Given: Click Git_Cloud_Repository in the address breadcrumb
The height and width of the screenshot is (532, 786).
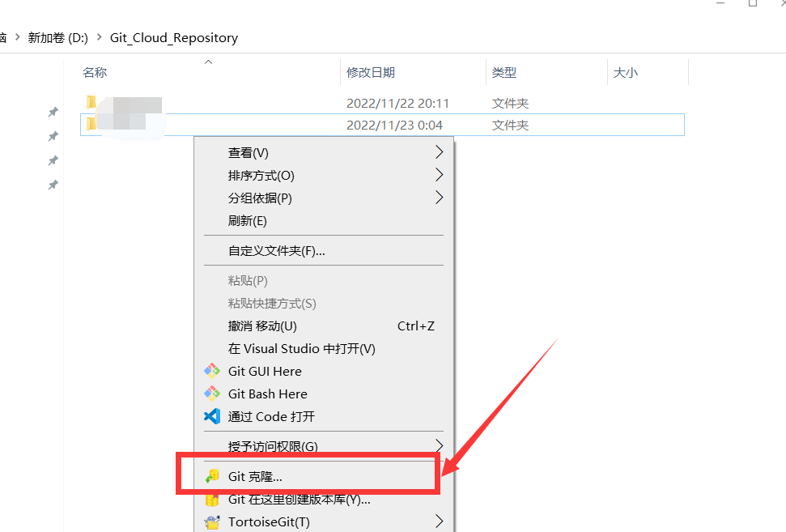Looking at the screenshot, I should point(173,37).
